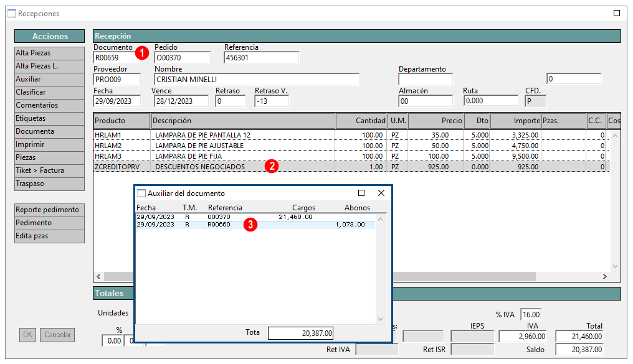
Task: Click the Retraso V. field -13
Action: coord(272,101)
